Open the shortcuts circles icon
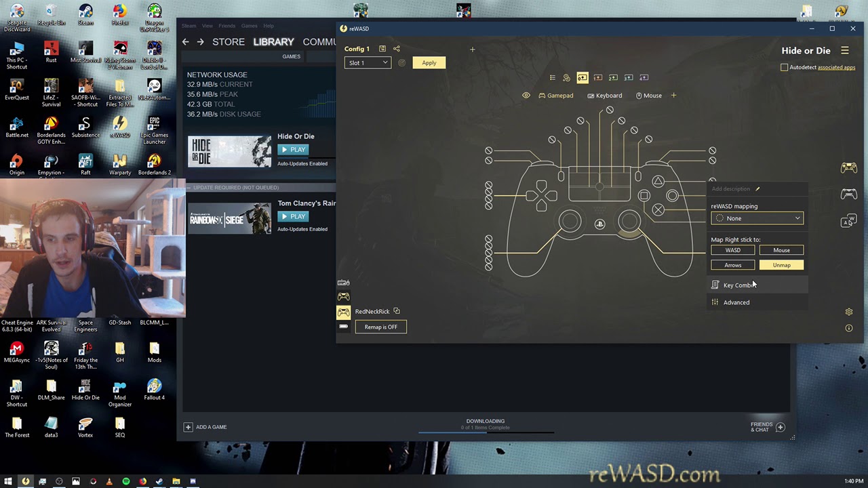Image resolution: width=868 pixels, height=488 pixels. coord(567,77)
